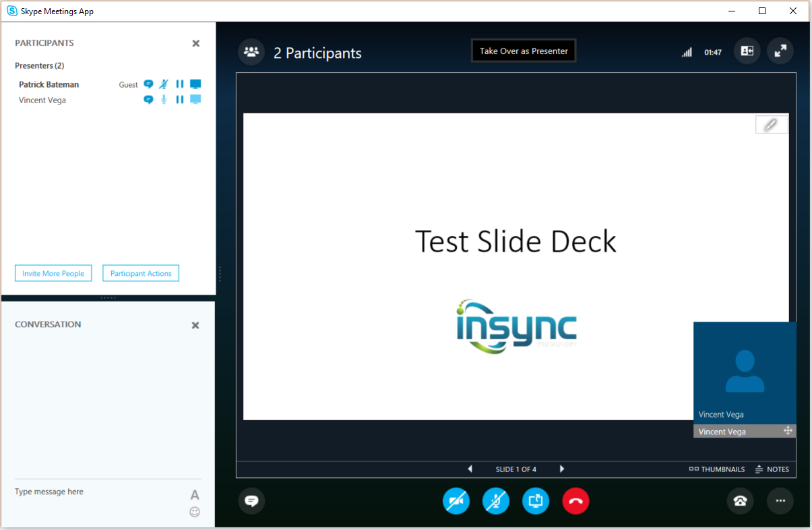This screenshot has width=812, height=530.
Task: Click the annotation pen icon on slide
Action: tap(771, 124)
